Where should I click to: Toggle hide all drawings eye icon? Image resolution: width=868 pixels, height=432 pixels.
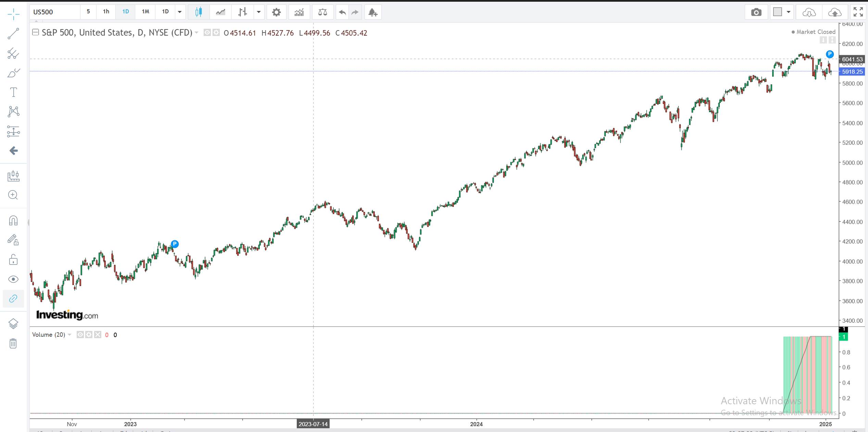coord(13,279)
